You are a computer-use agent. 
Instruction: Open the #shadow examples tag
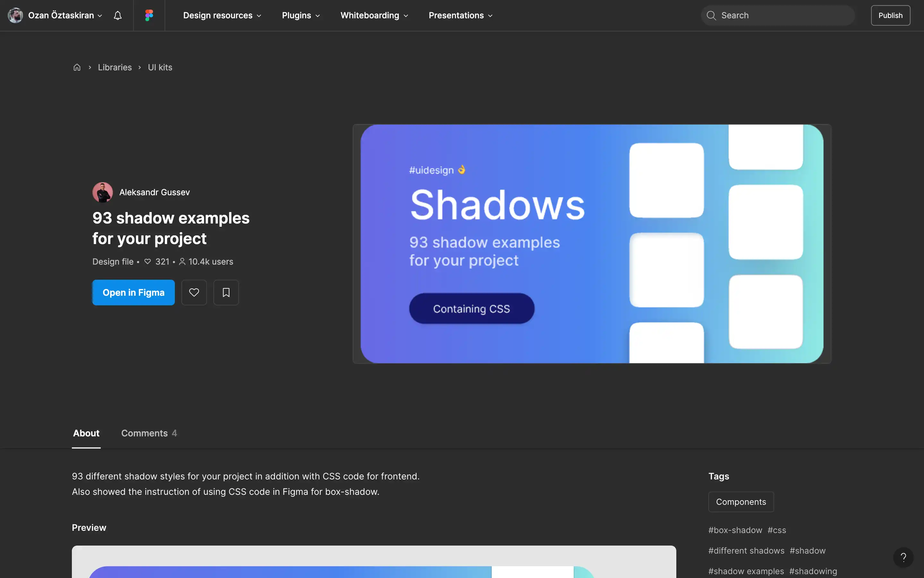746,571
